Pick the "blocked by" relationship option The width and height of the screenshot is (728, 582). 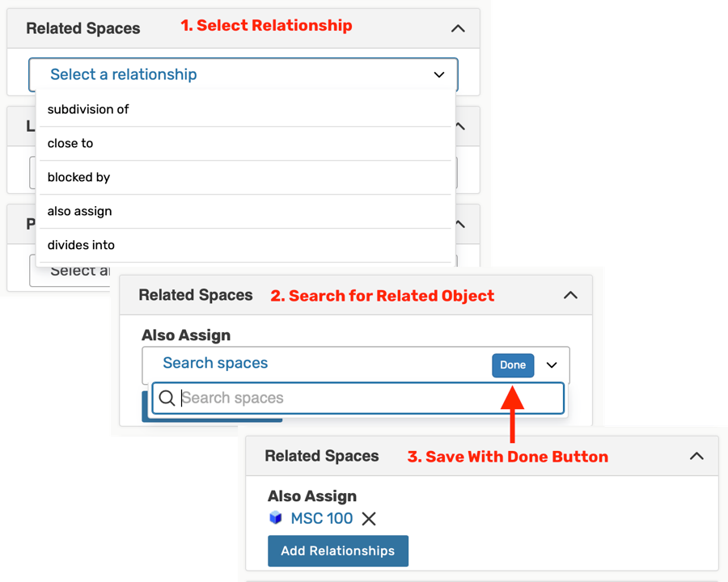pyautogui.click(x=78, y=177)
